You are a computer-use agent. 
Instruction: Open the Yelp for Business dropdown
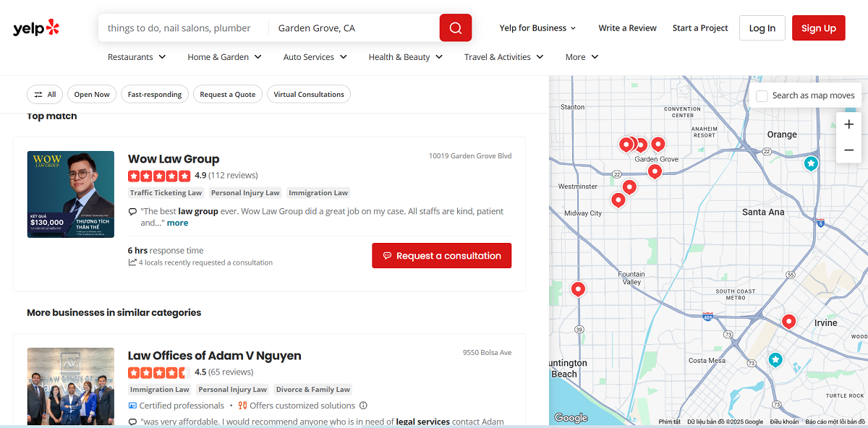(537, 27)
